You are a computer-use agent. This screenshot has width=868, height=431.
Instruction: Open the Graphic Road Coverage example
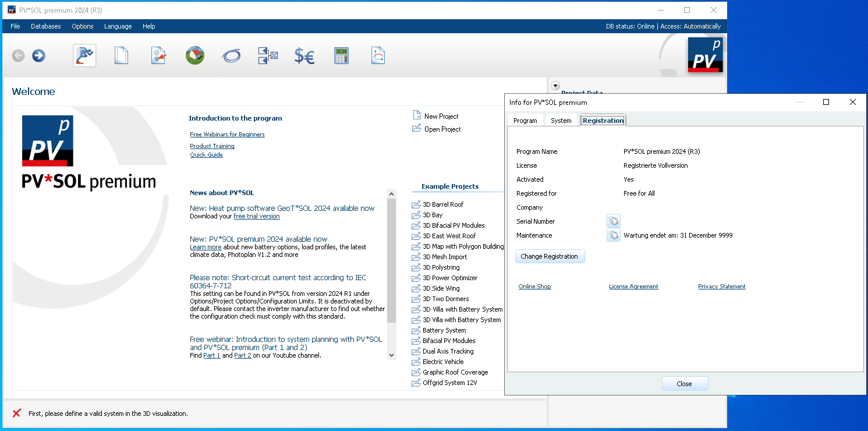(455, 372)
